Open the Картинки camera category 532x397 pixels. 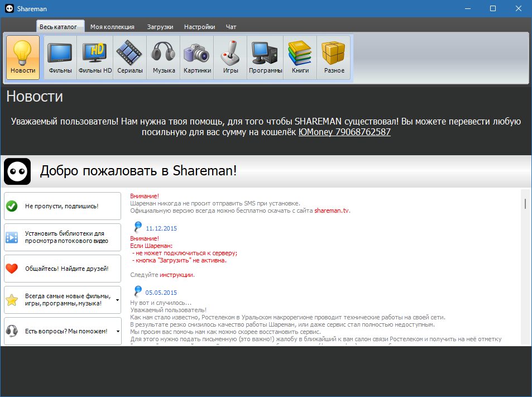point(197,58)
